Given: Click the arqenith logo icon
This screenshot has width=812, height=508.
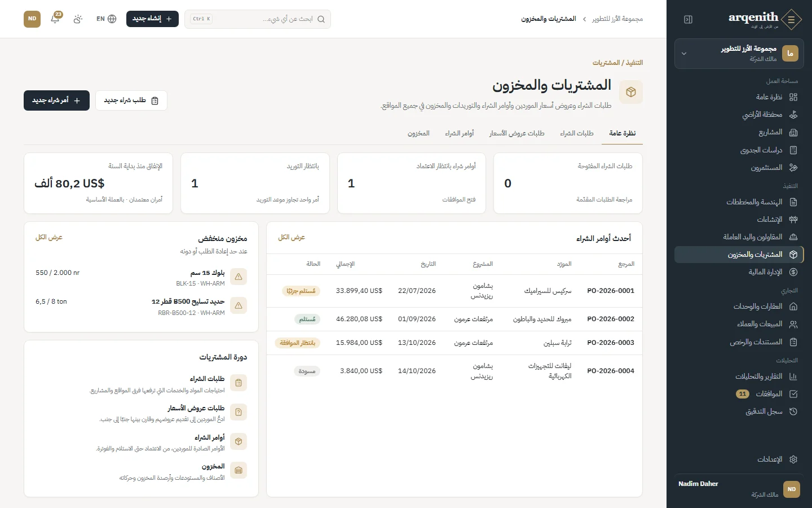Looking at the screenshot, I should pyautogui.click(x=791, y=20).
